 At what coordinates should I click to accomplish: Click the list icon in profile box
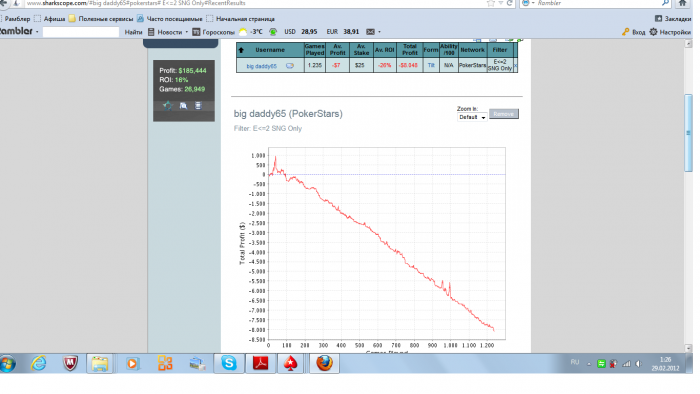[x=198, y=106]
